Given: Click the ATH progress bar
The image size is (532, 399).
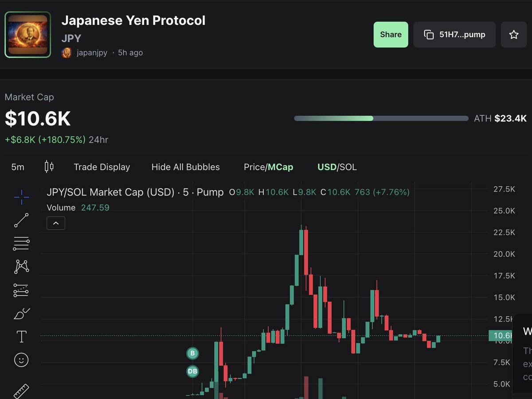Looking at the screenshot, I should (x=381, y=118).
